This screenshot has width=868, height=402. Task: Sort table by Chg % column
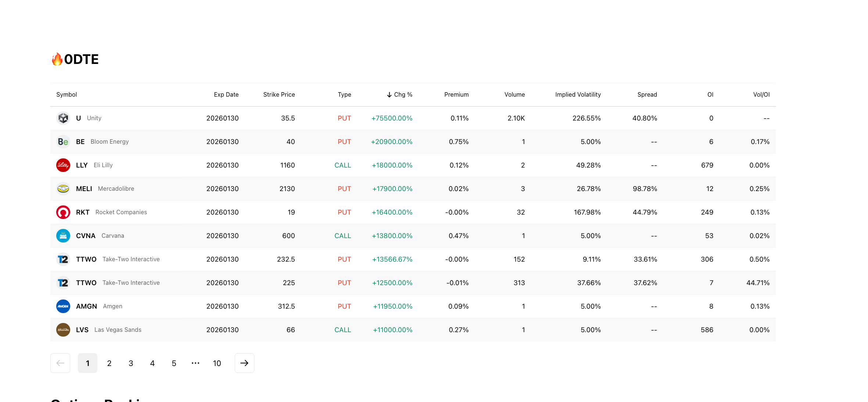click(399, 94)
